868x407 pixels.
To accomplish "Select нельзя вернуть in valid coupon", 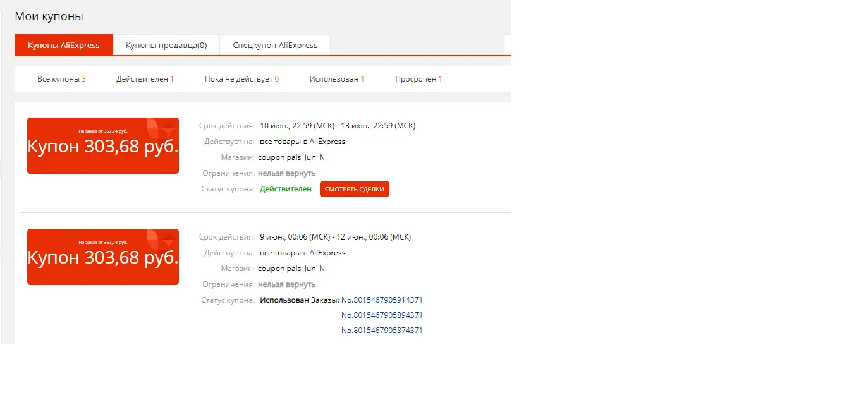I will point(286,173).
